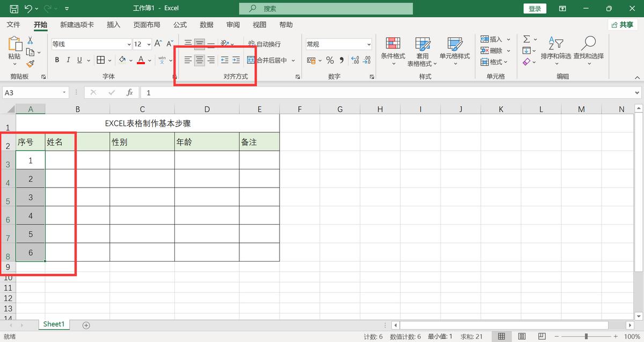
Task: Apply percent style in the 数字 group
Action: [x=330, y=60]
